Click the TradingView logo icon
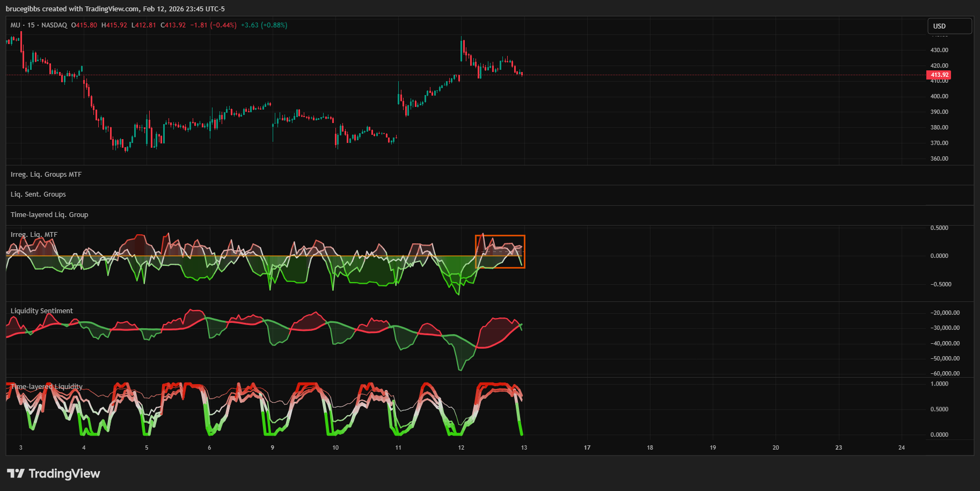Viewport: 980px width, 491px height. coord(16,473)
